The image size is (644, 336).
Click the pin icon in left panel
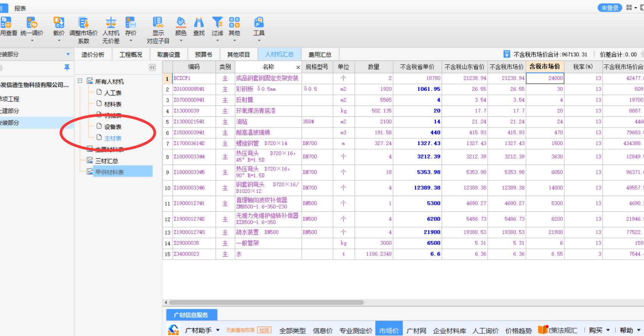[67, 67]
